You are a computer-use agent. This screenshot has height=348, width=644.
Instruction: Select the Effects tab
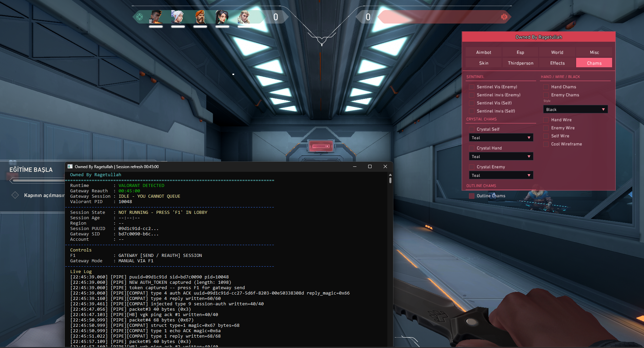(x=557, y=63)
